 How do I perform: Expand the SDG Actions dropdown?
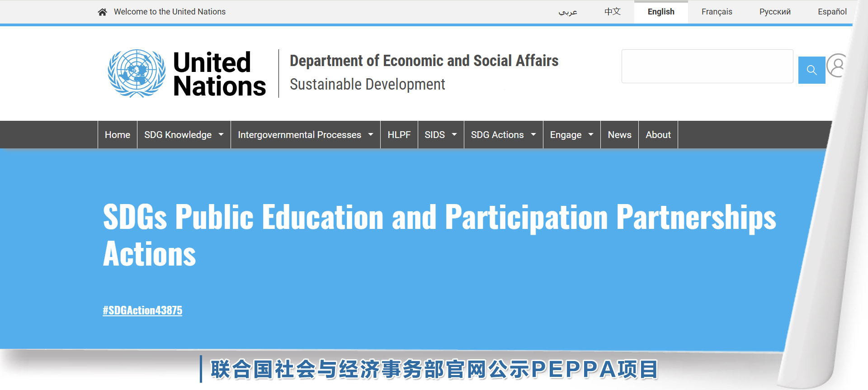coord(503,135)
